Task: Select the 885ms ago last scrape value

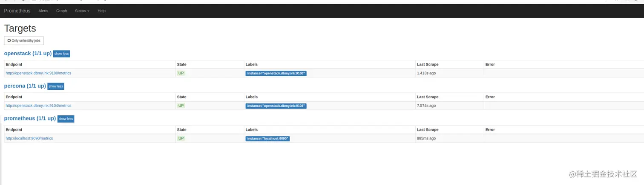Action: (426, 138)
